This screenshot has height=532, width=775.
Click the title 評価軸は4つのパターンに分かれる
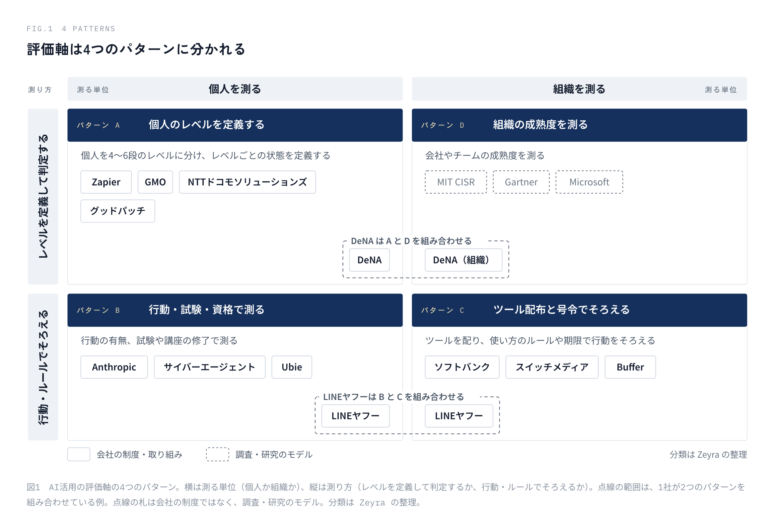point(136,49)
